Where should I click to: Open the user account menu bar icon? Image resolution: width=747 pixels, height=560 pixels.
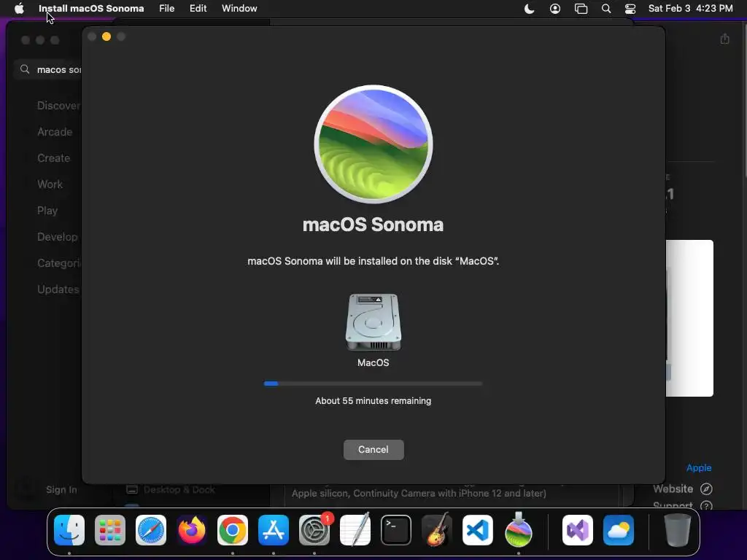pos(555,9)
